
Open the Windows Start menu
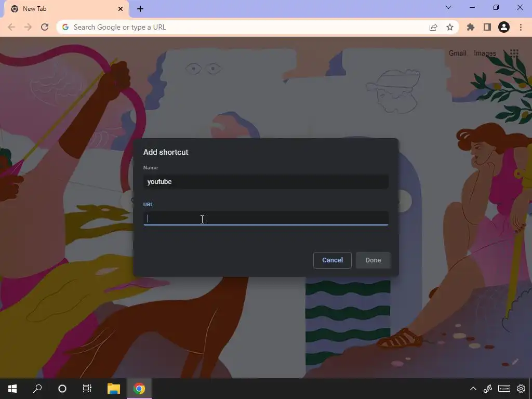coord(12,389)
